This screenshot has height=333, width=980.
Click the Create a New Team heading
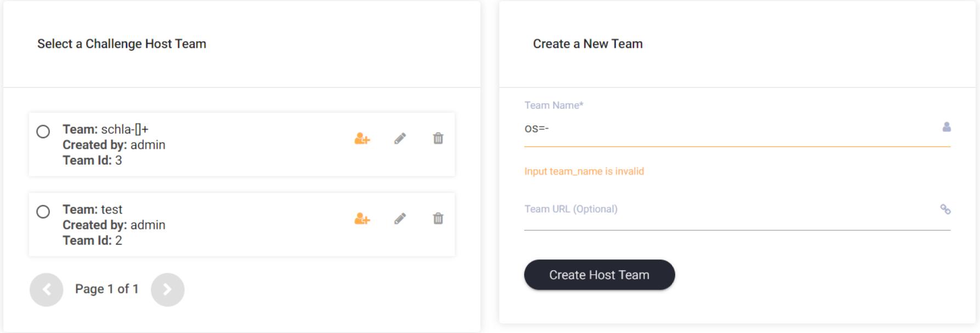(587, 43)
